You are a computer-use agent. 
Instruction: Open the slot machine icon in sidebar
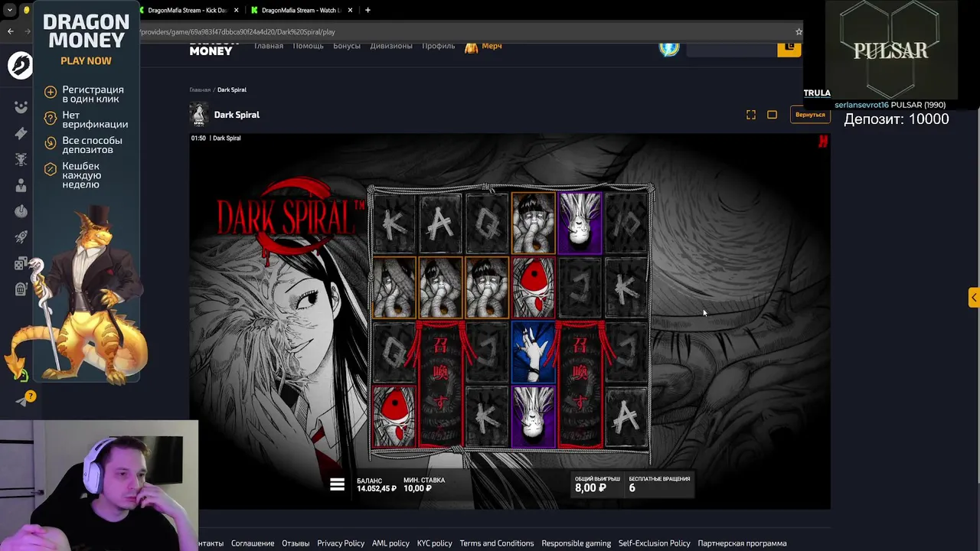(21, 289)
